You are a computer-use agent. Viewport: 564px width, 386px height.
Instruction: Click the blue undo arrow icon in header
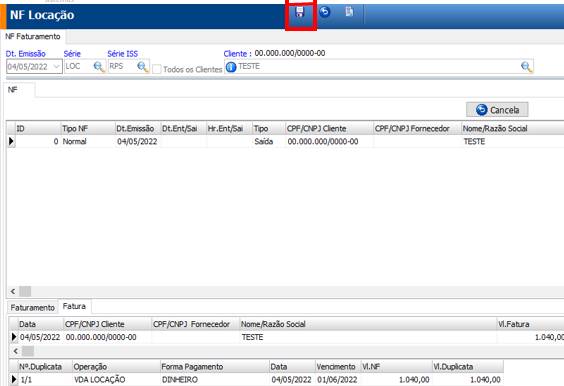coord(325,12)
